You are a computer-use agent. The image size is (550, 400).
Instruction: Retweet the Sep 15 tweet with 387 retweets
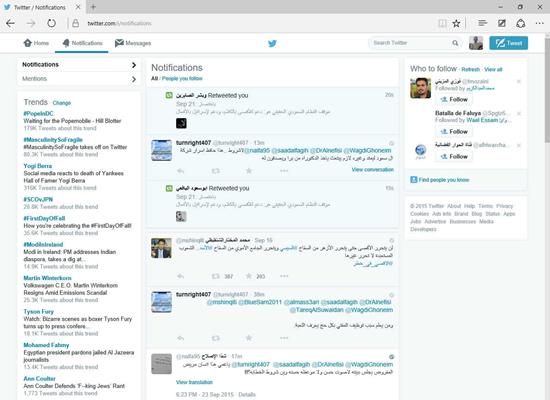(x=216, y=276)
